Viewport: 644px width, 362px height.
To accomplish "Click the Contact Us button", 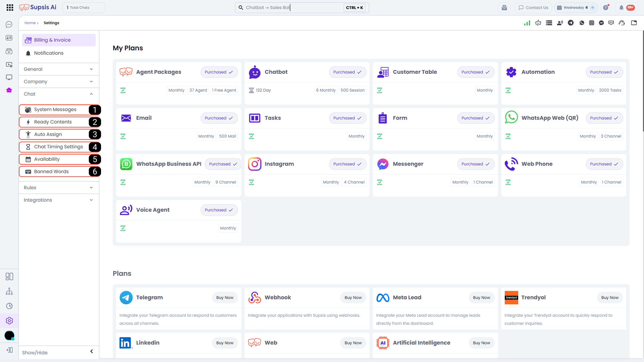I will coord(533,8).
